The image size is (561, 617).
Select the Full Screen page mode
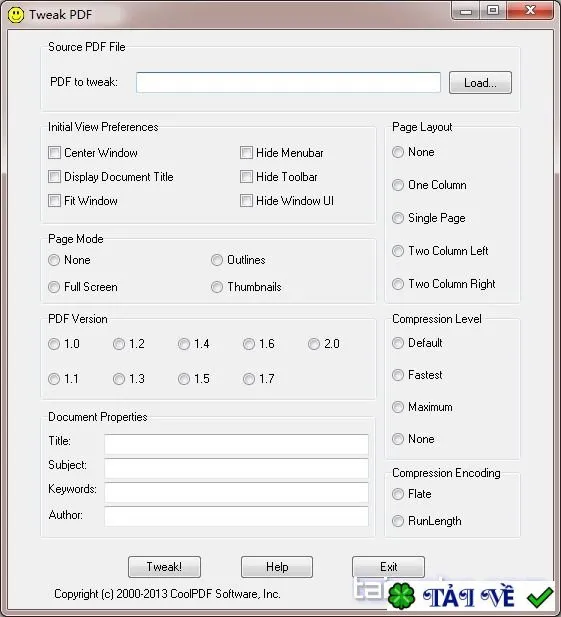pyautogui.click(x=54, y=287)
